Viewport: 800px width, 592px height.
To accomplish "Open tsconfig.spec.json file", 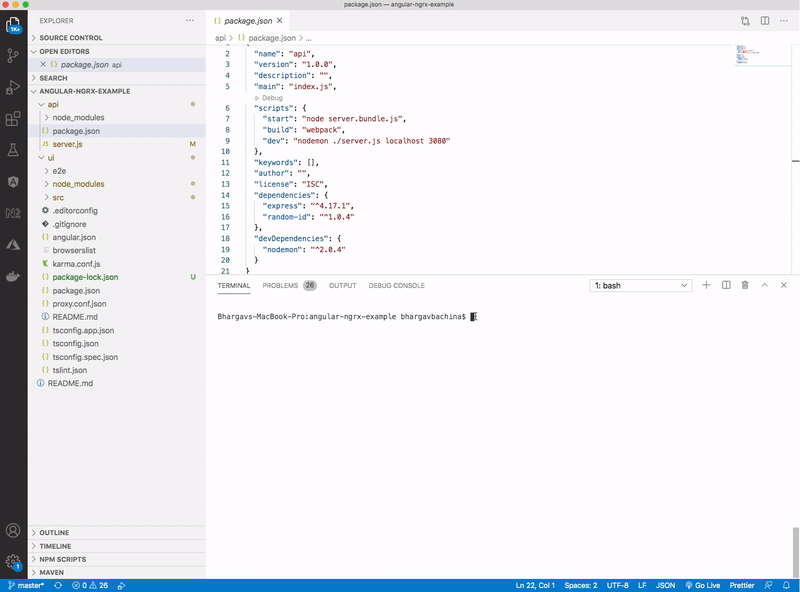I will coord(117,357).
